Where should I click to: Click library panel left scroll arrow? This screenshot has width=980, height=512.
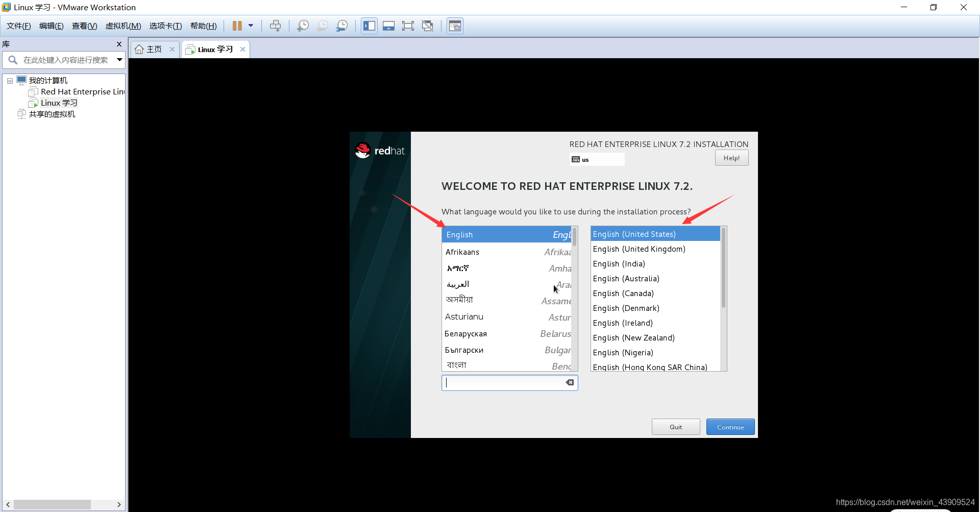8,504
